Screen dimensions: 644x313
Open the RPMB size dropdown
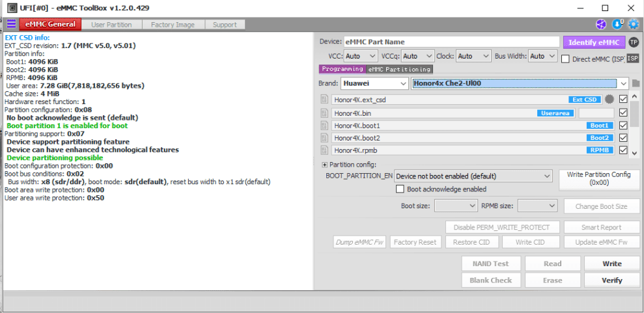click(538, 206)
